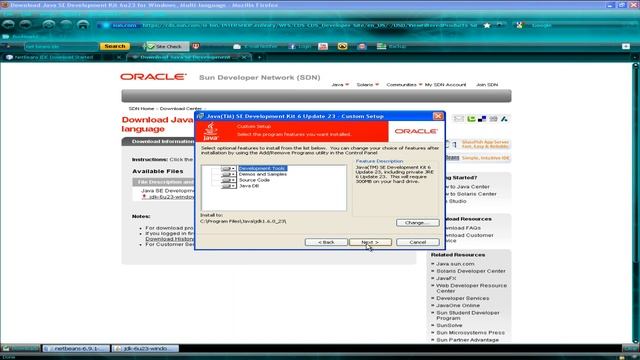Click the Firefox address bar URL
Image resolution: width=640 pixels, height=360 pixels.
309,25
